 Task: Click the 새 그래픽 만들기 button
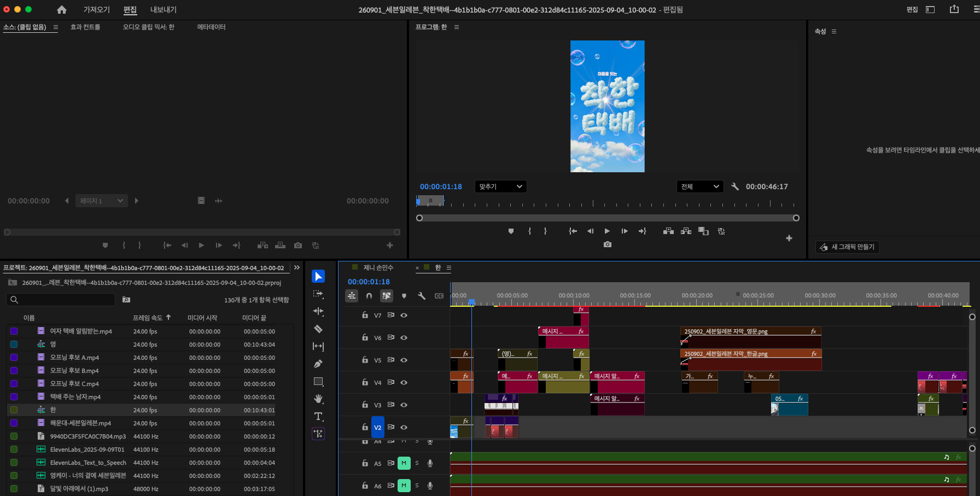[847, 247]
